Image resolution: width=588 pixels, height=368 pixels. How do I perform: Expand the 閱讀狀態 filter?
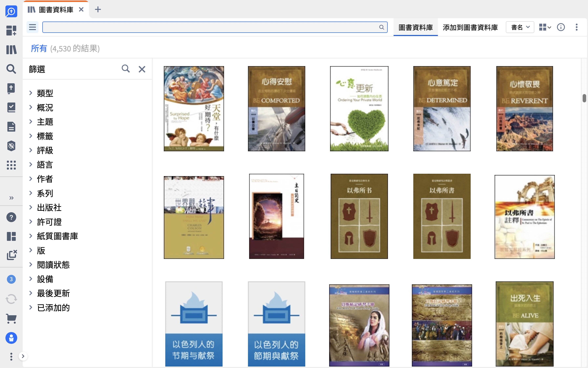pos(31,264)
